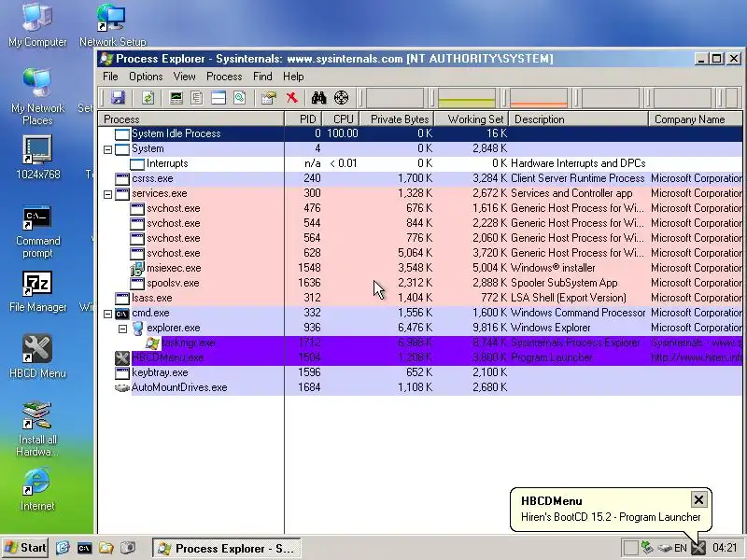
Task: Sort by PID column header
Action: point(303,119)
